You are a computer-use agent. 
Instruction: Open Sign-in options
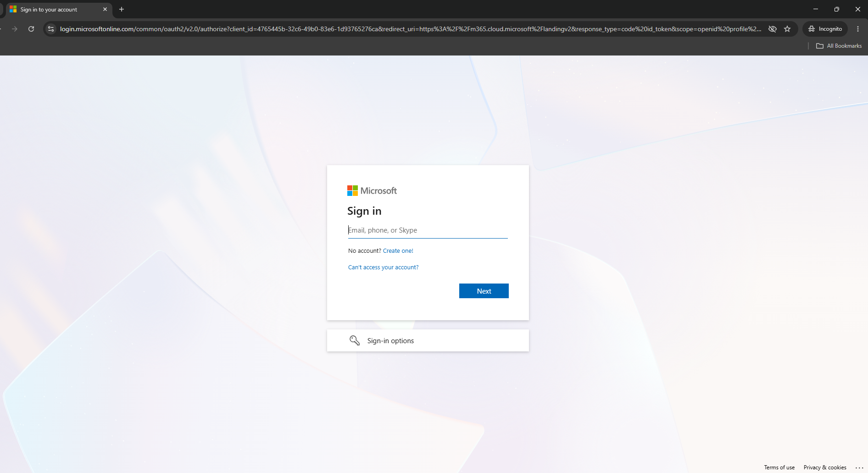pos(428,340)
